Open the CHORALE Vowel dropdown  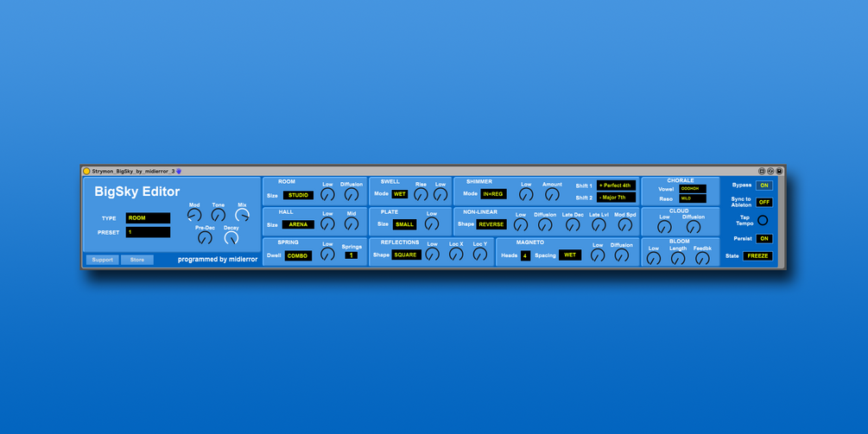(693, 189)
